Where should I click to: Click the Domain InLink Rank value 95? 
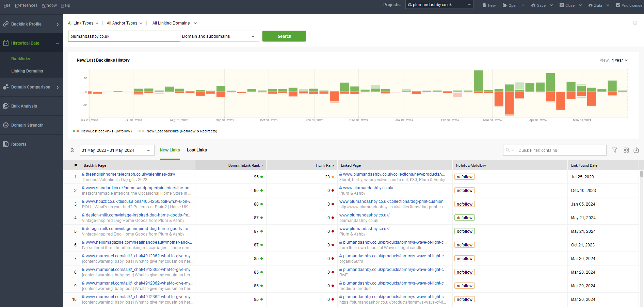[256, 177]
